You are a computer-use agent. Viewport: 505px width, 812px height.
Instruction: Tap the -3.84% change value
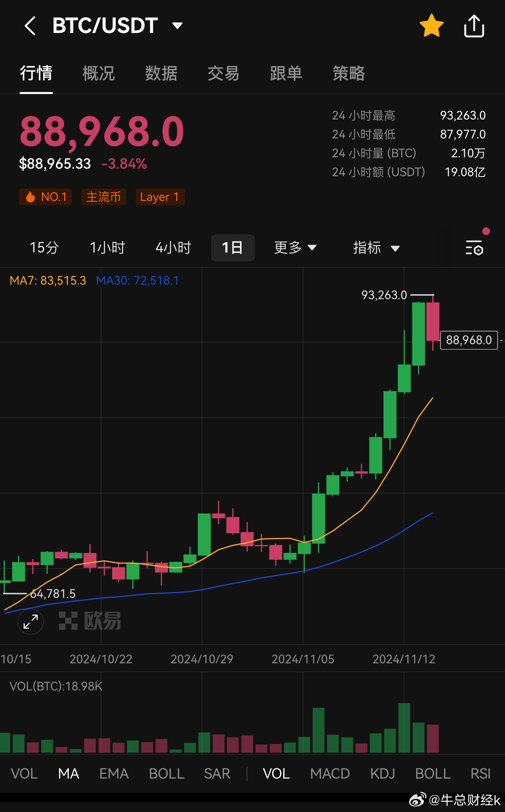coord(124,164)
